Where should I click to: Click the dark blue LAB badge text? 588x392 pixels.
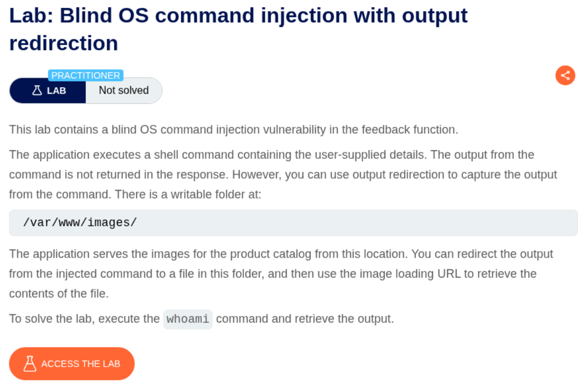(x=56, y=90)
